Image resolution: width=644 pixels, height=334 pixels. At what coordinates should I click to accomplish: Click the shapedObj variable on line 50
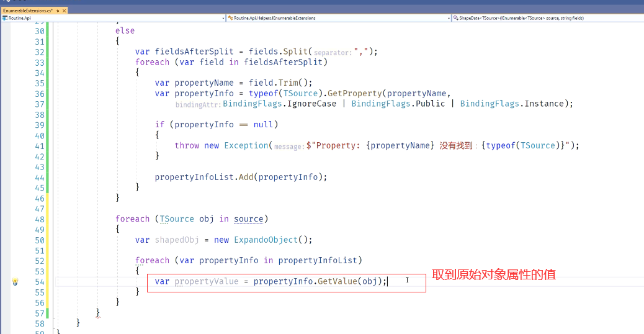tap(177, 240)
